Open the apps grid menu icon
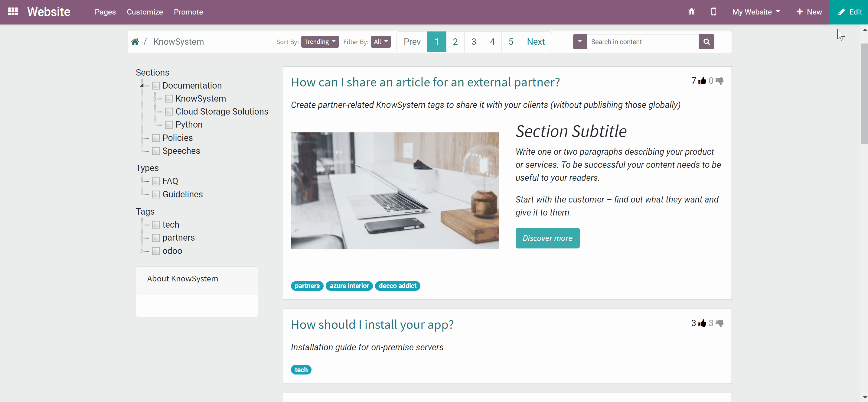This screenshot has width=868, height=402. [x=13, y=12]
